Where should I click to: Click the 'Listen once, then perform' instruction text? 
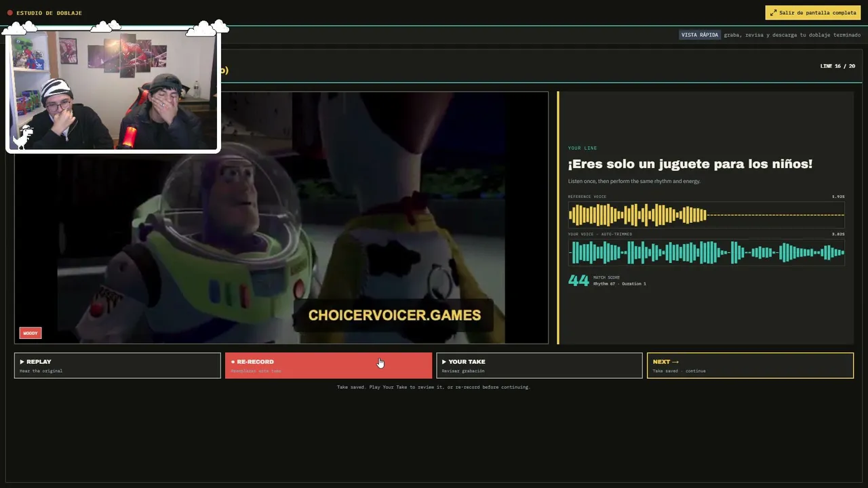(x=634, y=181)
